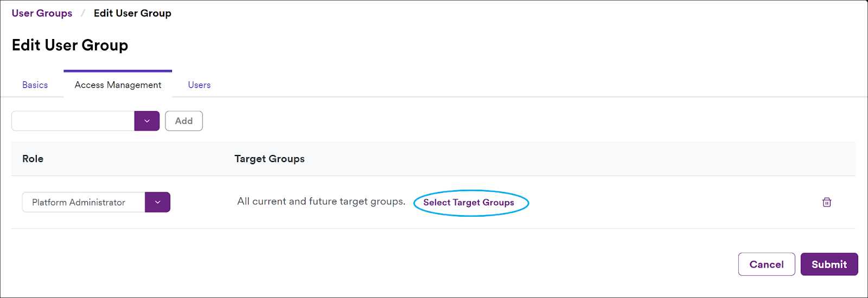The width and height of the screenshot is (868, 298).
Task: Focus the empty role selection field
Action: (x=73, y=121)
